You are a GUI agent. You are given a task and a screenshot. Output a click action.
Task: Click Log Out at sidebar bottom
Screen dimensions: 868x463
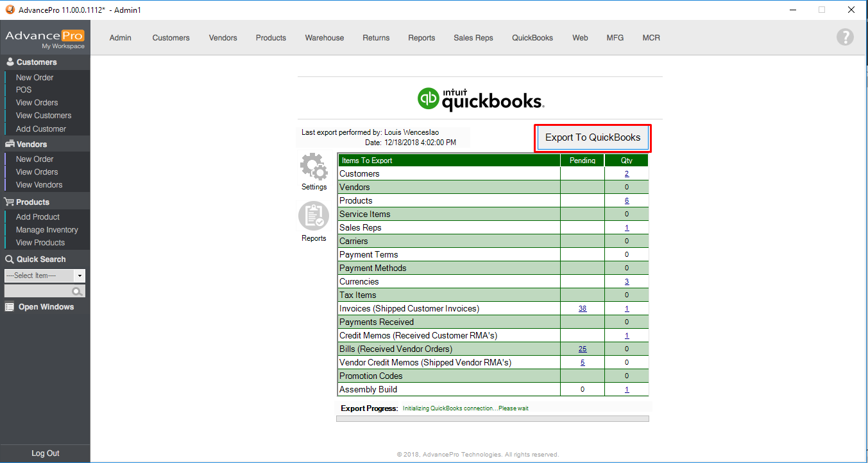[x=45, y=453]
